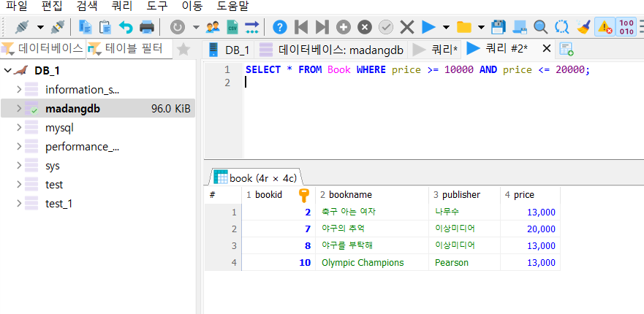The height and width of the screenshot is (314, 644).
Task: Collapse the DB_1 tree node
Action: click(7, 71)
